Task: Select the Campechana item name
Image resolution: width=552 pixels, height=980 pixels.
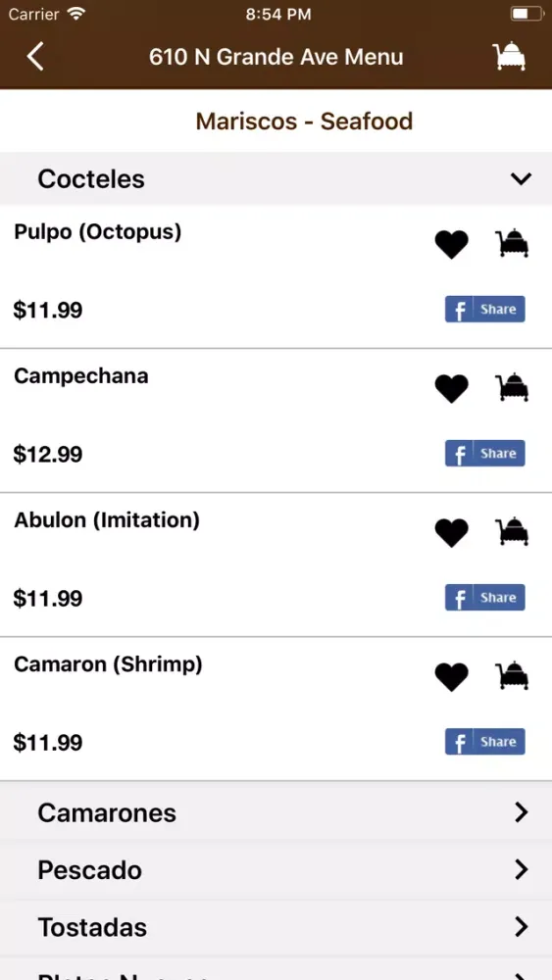Action: [81, 376]
